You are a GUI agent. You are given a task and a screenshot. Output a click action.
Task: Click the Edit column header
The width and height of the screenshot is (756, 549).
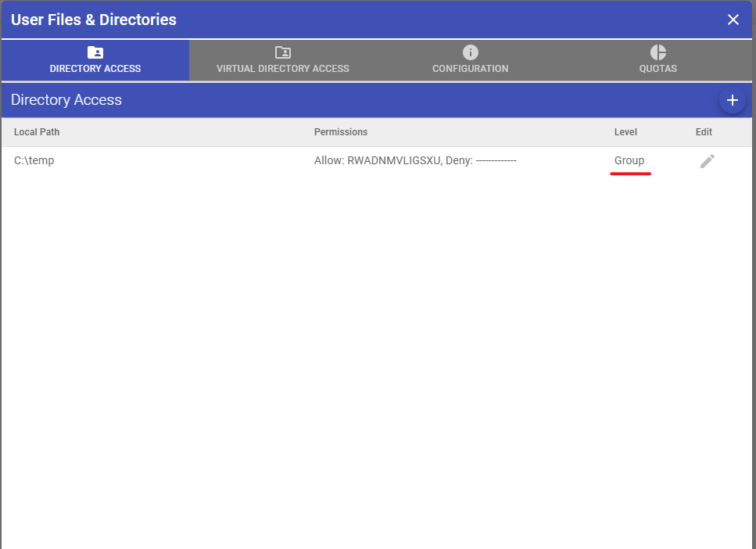pos(703,132)
